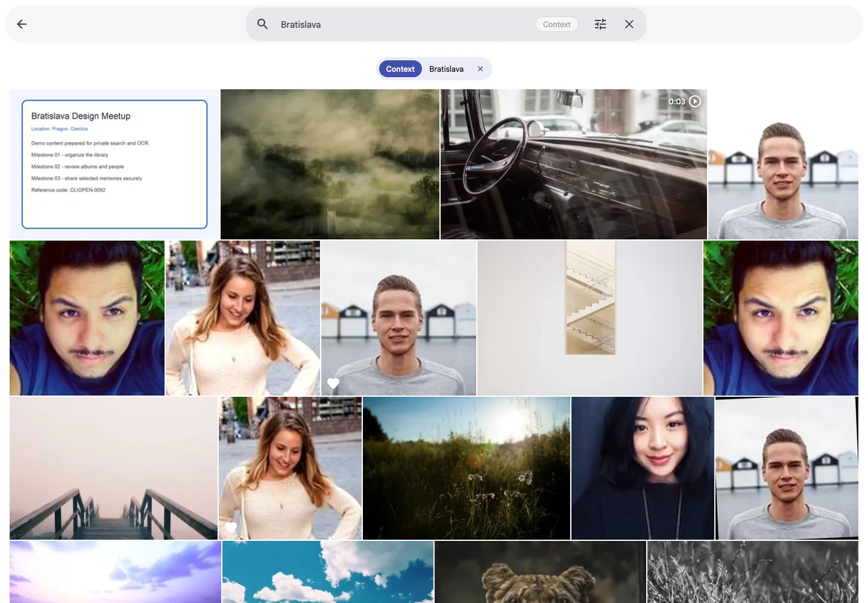
Task: Click the "0:03" video duration label
Action: tap(676, 101)
